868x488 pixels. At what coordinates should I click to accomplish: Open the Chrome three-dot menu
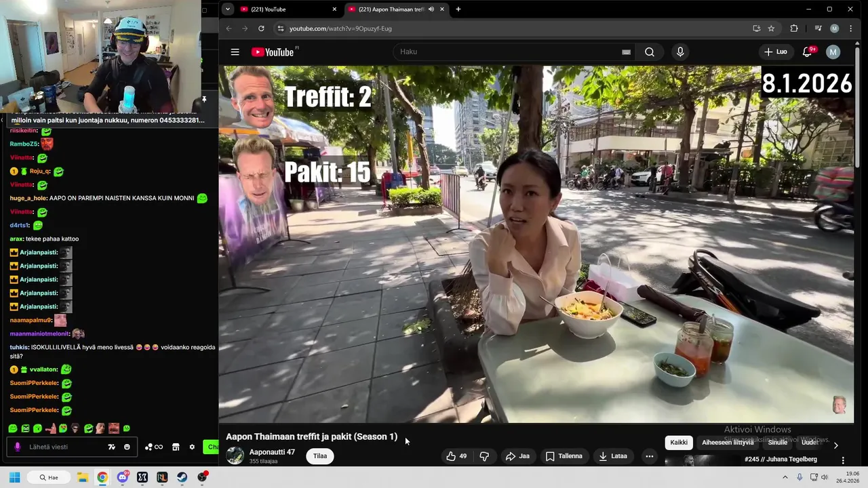click(x=851, y=28)
